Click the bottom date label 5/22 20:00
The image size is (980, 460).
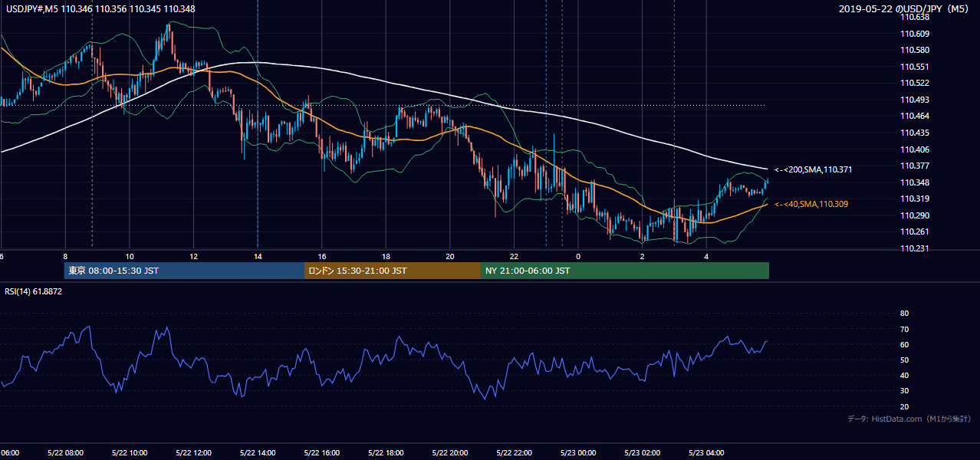(x=450, y=453)
